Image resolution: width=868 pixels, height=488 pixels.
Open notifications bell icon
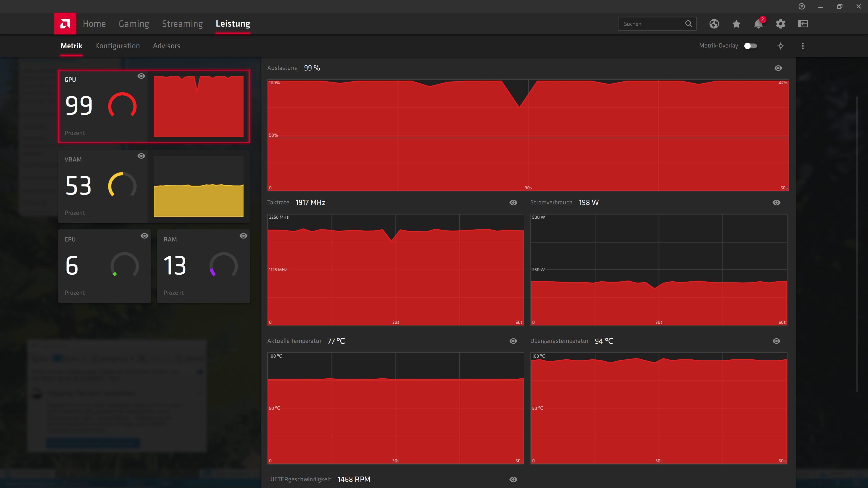[x=758, y=24]
